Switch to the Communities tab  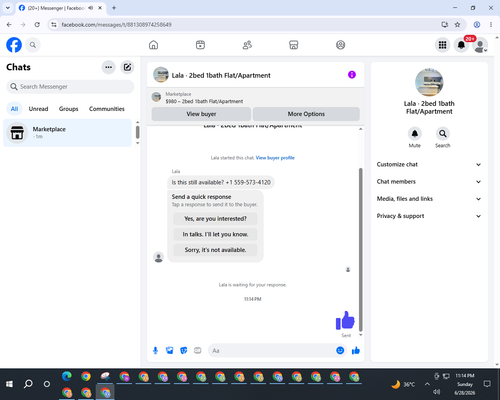(x=107, y=109)
